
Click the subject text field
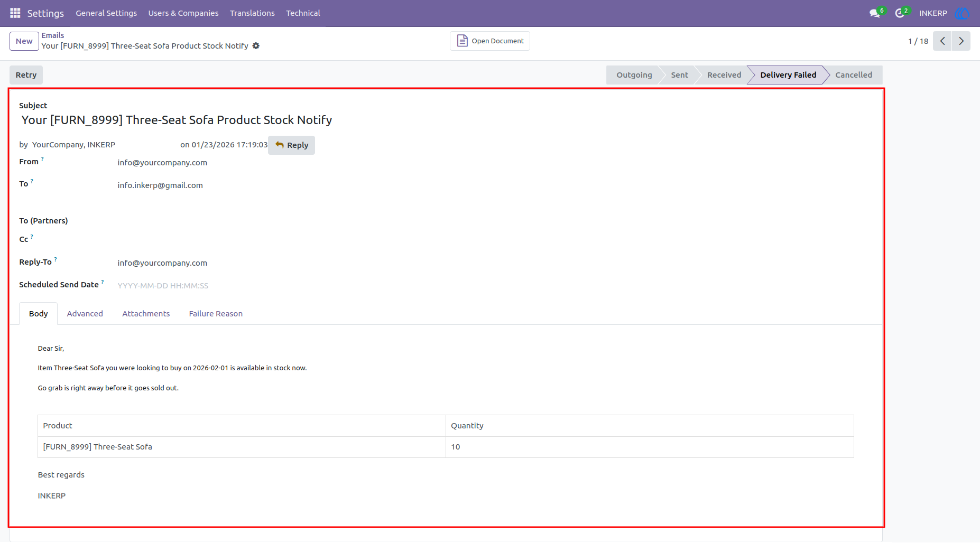tap(177, 120)
